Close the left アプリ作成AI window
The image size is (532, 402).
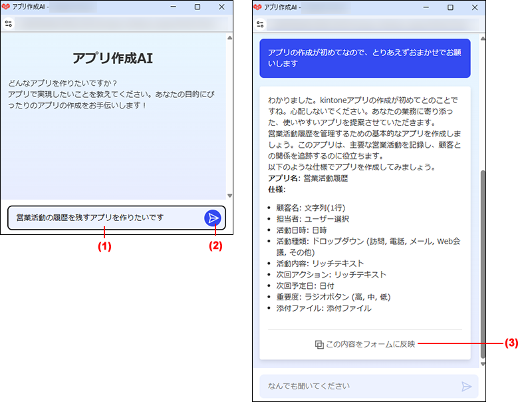pos(222,7)
